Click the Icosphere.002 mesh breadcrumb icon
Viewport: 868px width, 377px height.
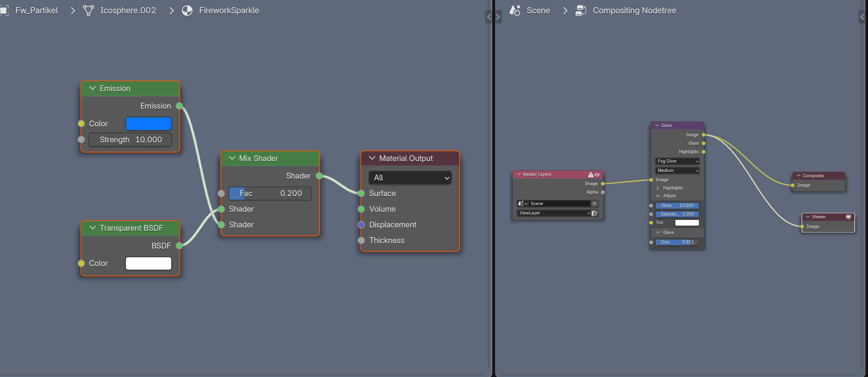click(x=88, y=11)
